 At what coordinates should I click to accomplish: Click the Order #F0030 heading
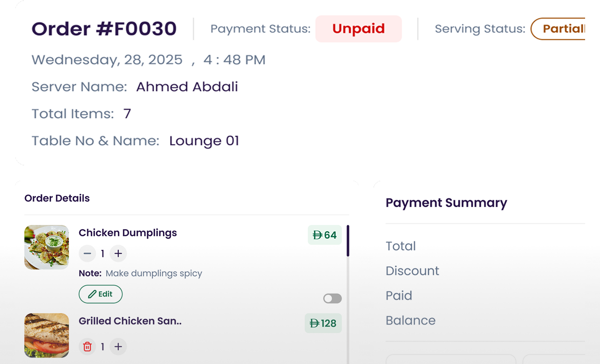[103, 28]
